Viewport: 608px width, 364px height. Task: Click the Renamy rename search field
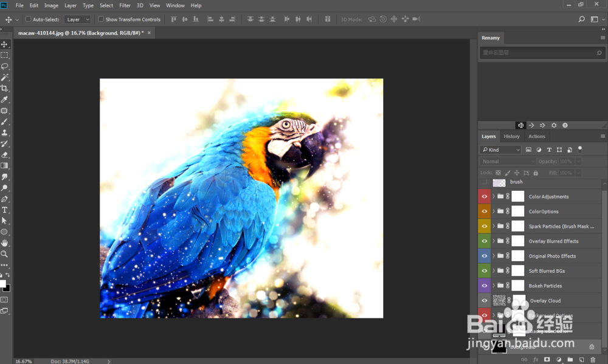coord(542,53)
